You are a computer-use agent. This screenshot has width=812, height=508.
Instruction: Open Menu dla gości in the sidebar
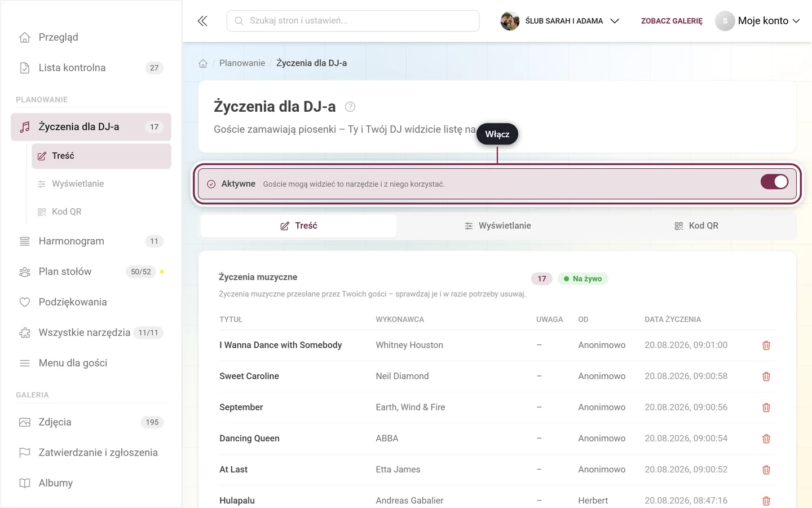click(x=91, y=363)
